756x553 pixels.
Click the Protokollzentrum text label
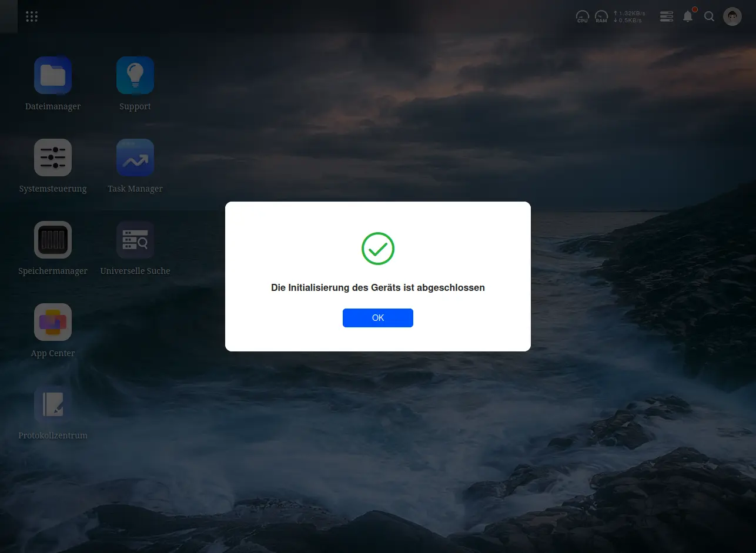click(53, 435)
